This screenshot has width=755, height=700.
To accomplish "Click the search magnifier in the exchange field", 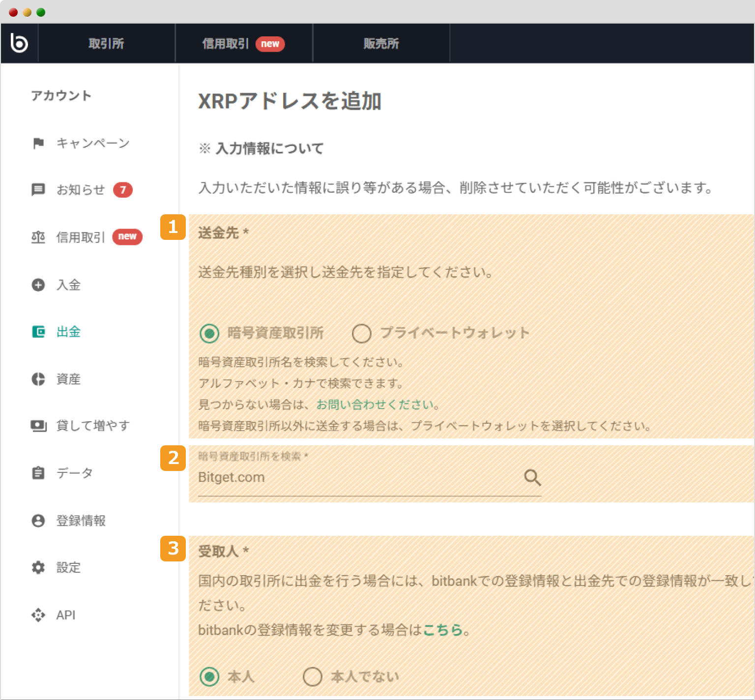I will 532,477.
